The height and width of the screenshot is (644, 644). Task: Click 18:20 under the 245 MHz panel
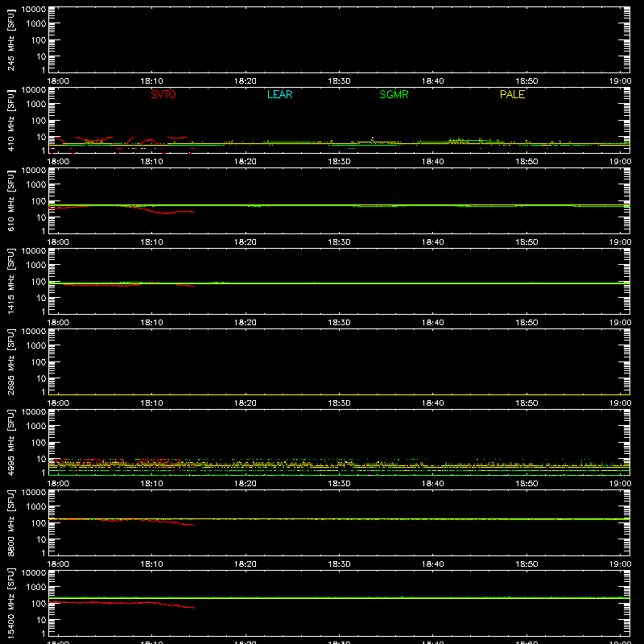[246, 81]
